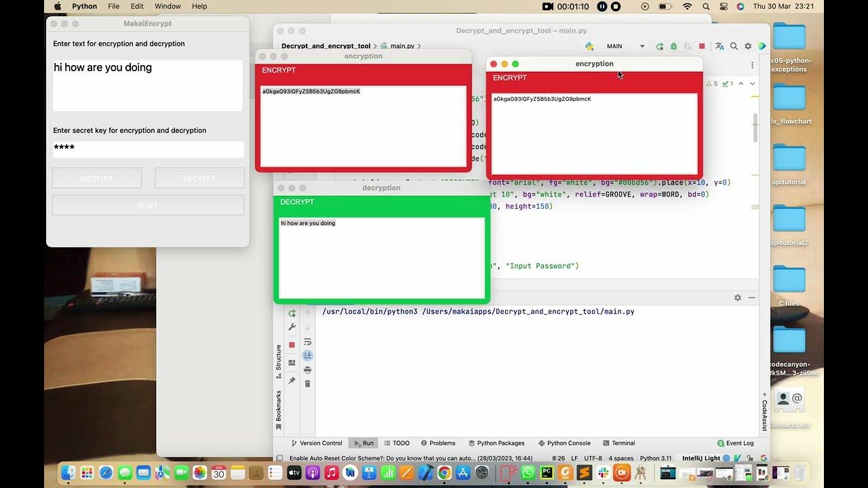The width and height of the screenshot is (868, 488).
Task: Open the TODO tab
Action: (397, 443)
